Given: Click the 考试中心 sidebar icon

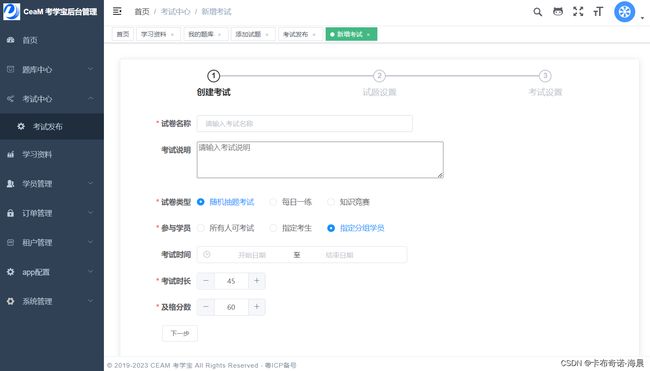Looking at the screenshot, I should click(x=11, y=99).
